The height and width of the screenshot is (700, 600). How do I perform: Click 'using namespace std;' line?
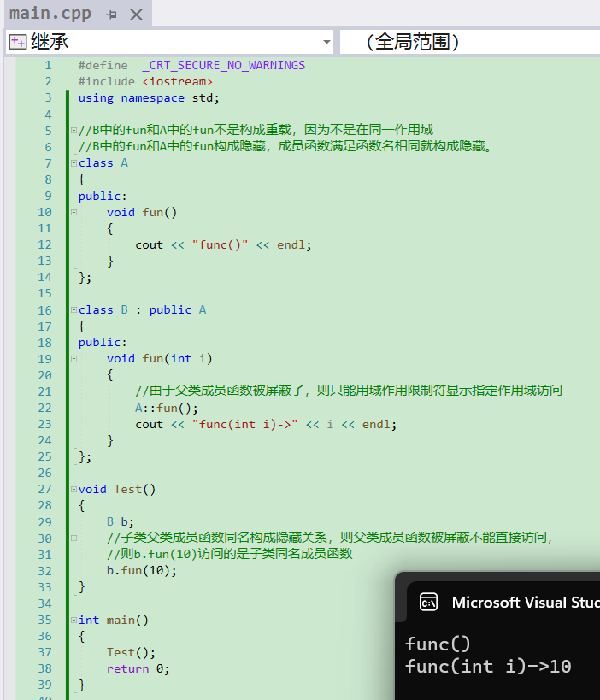[149, 98]
